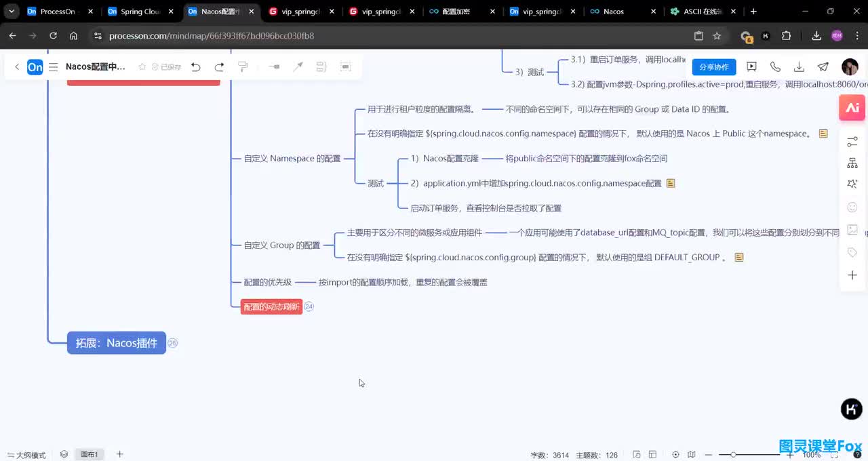Screen dimensions: 868x461
Task: Start a voice call with the phone icon
Action: coord(775,66)
